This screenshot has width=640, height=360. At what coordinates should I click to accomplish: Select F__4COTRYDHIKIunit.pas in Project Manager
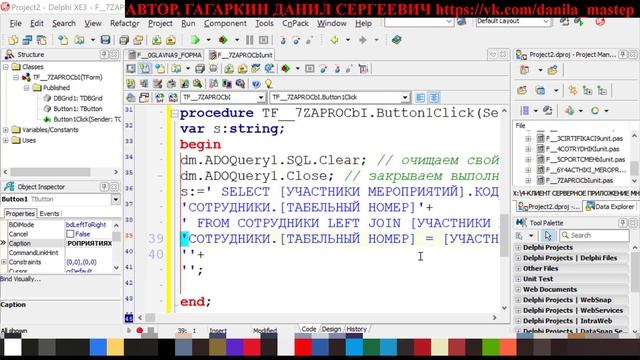pyautogui.click(x=582, y=149)
